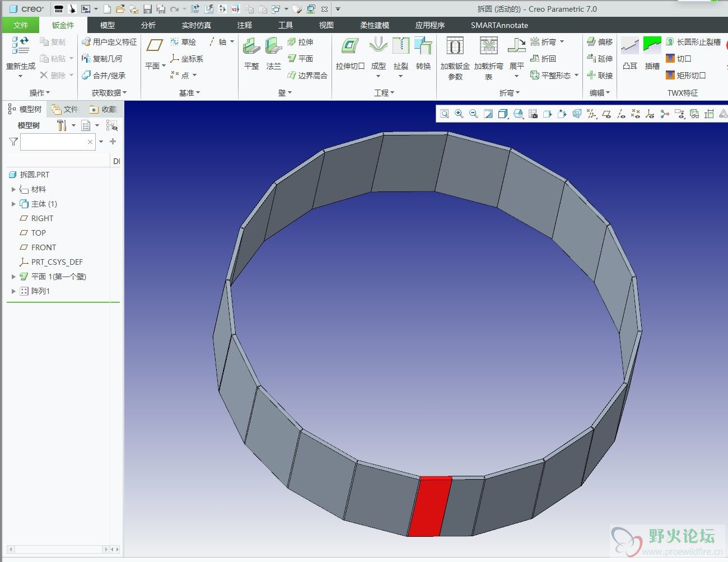Click the red highlighted wall segment
Viewport: 728px width, 562px height.
point(430,507)
